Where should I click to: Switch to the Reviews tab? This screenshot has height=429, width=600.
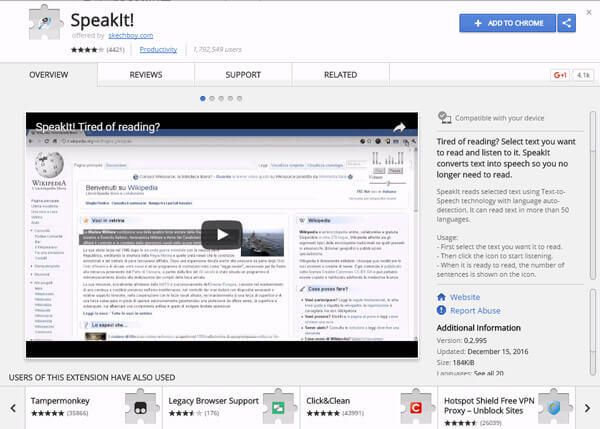click(146, 75)
